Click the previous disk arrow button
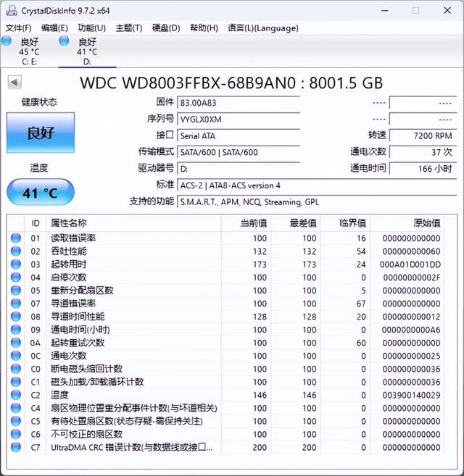Image resolution: width=464 pixels, height=476 pixels. pyautogui.click(x=14, y=82)
